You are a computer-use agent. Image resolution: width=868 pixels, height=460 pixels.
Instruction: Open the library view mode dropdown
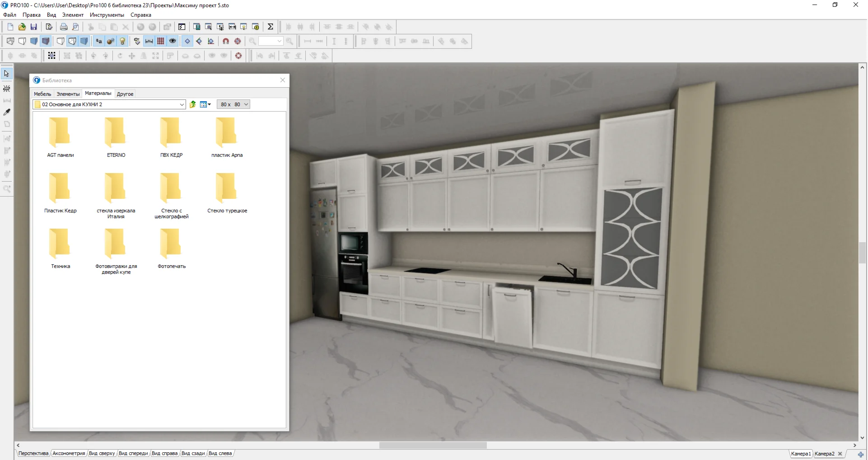(205, 104)
